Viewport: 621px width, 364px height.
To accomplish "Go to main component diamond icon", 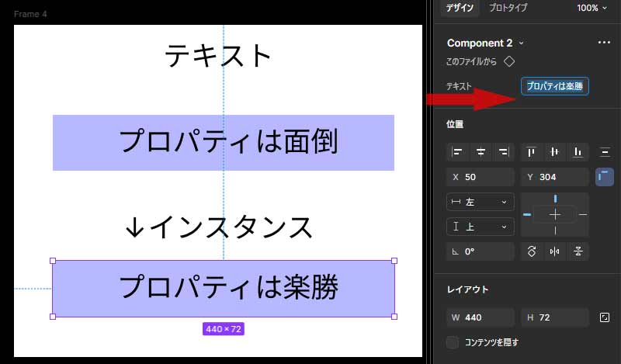I will tap(509, 61).
